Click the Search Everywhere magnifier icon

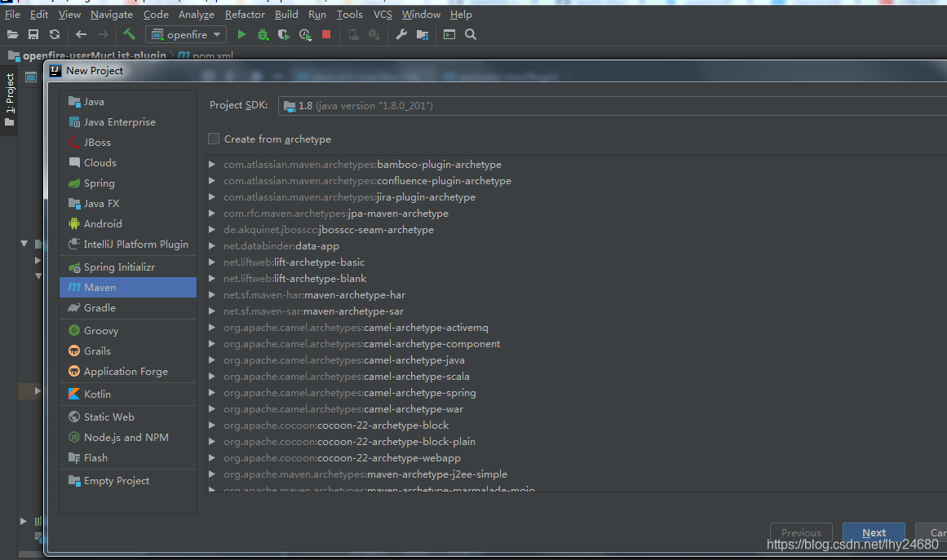471,34
